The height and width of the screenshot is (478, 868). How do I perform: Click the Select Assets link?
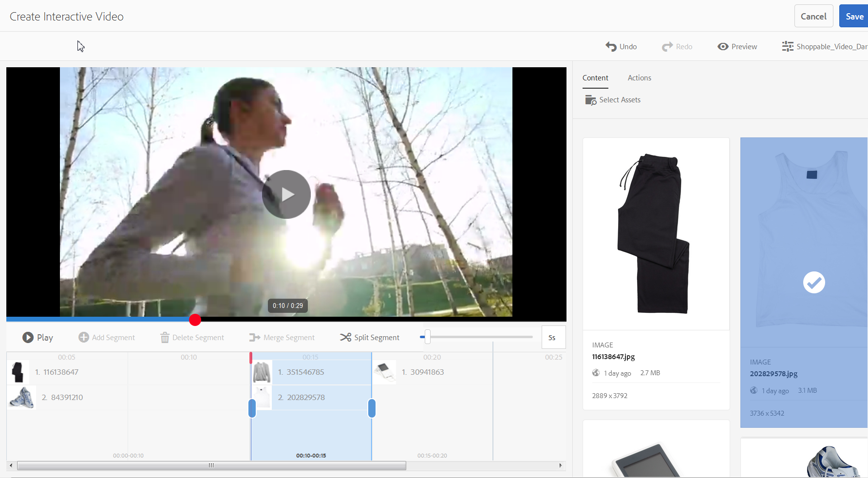point(620,100)
